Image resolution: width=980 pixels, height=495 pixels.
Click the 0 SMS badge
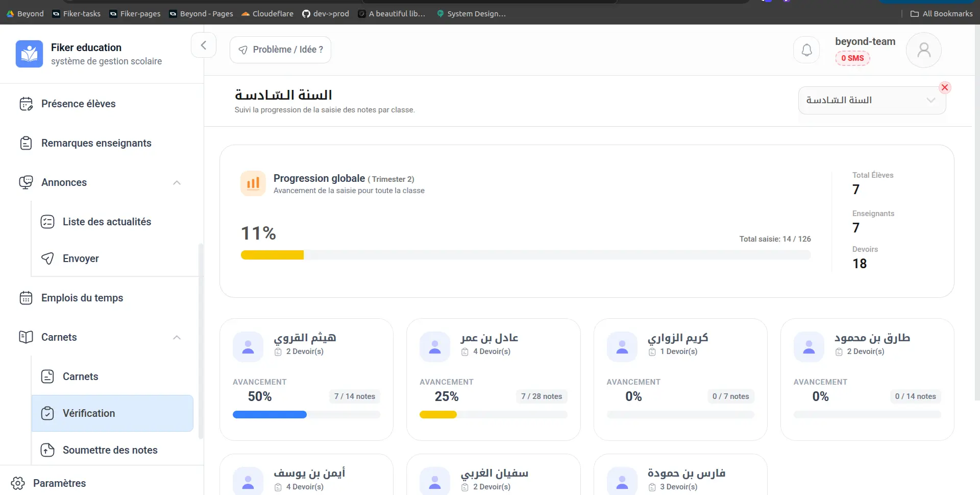point(852,58)
